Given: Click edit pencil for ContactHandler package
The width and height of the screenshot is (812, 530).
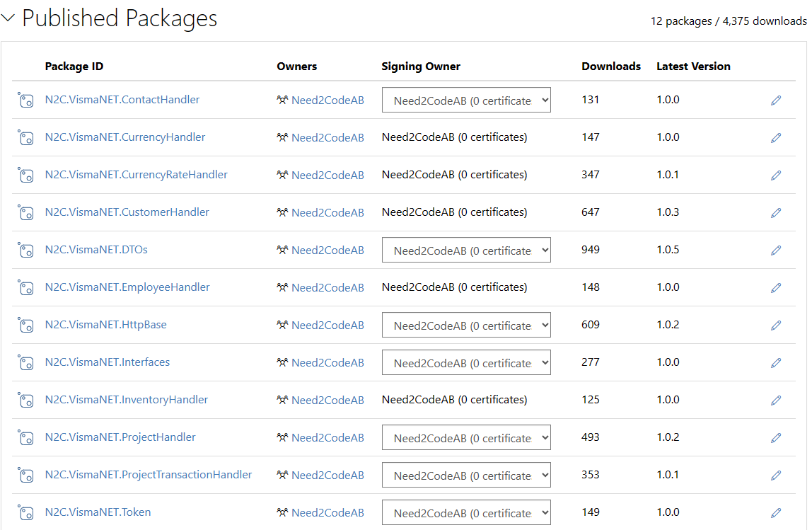Looking at the screenshot, I should (776, 100).
